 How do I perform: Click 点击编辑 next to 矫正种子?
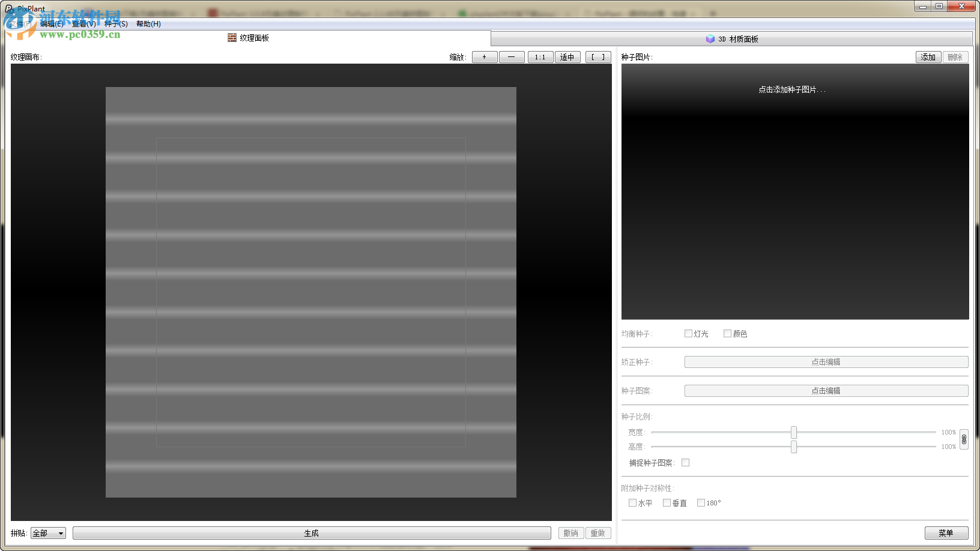826,362
